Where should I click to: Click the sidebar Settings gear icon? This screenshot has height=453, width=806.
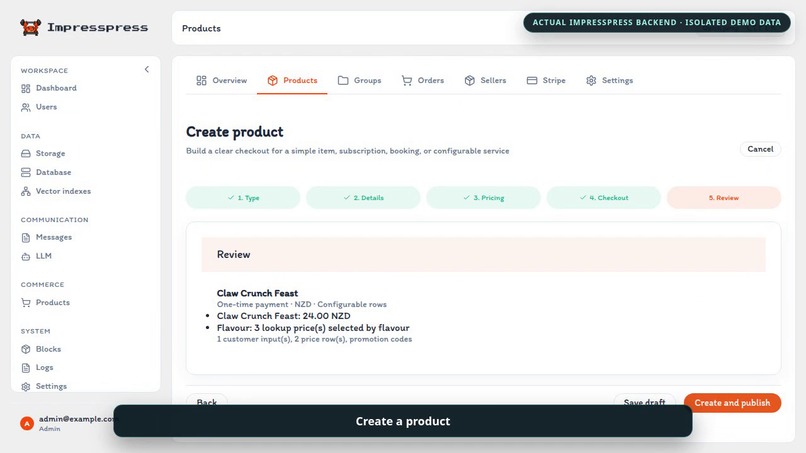point(26,386)
